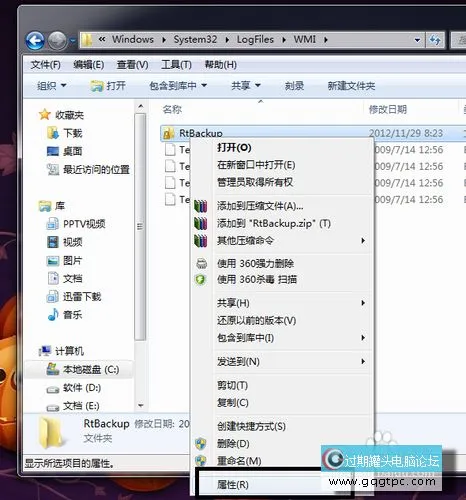Open the 共享 toolbar dropdown

(246, 86)
